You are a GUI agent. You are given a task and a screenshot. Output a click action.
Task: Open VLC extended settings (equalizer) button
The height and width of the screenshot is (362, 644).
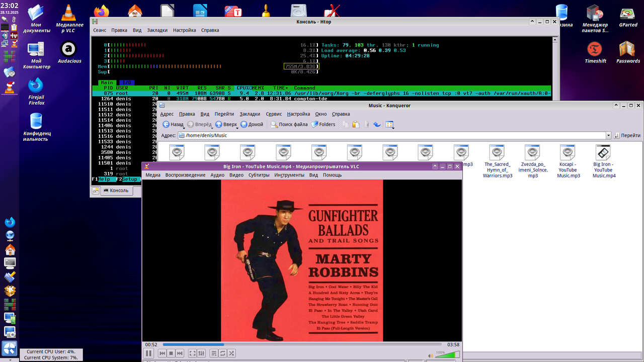click(x=201, y=353)
